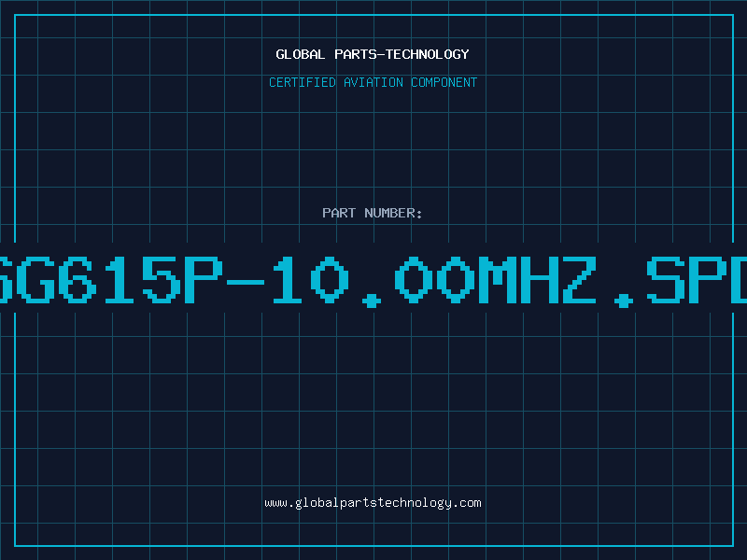Click the word TECHNOLOGY in the header
The height and width of the screenshot is (560, 747).
(428, 54)
